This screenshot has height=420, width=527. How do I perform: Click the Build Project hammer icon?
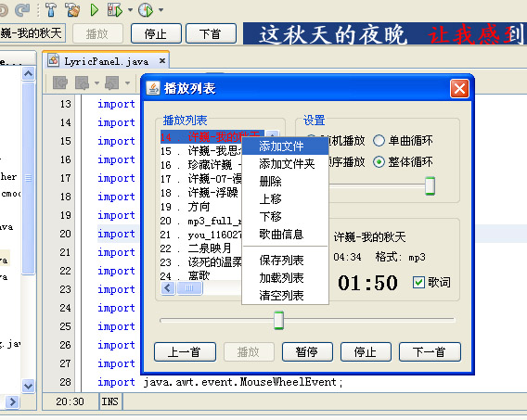51,10
